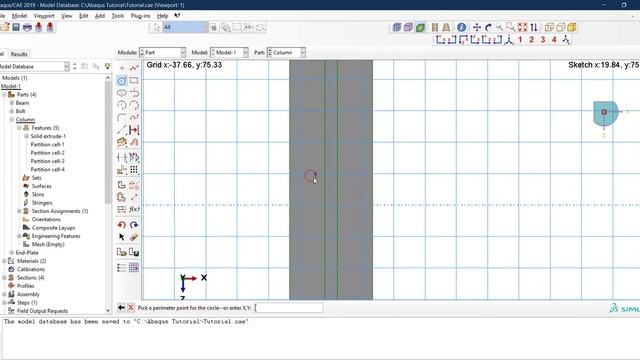This screenshot has width=640, height=360.
Task: Open the View menu
Action: (x=67, y=16)
